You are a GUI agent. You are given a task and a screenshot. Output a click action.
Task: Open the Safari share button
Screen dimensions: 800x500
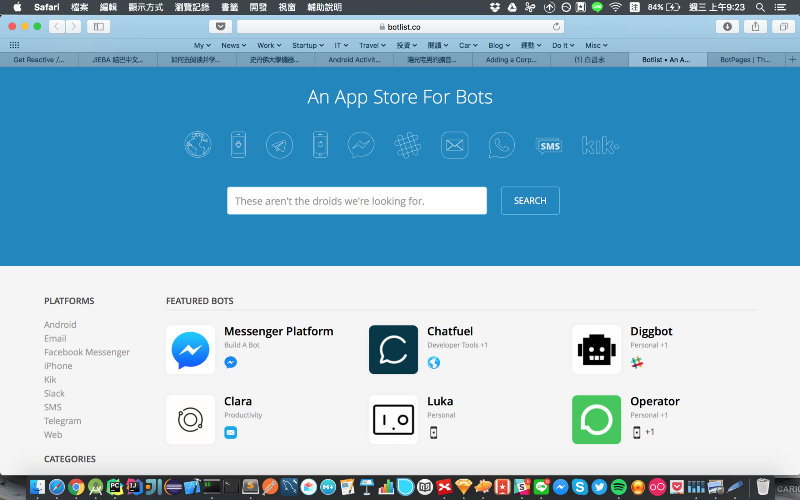[x=756, y=27]
